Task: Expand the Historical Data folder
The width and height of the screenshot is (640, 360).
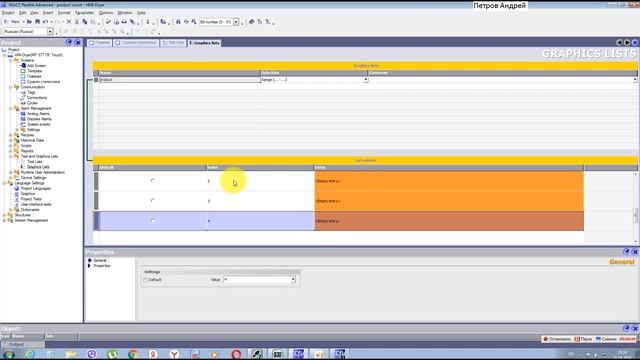Action: [x=11, y=140]
